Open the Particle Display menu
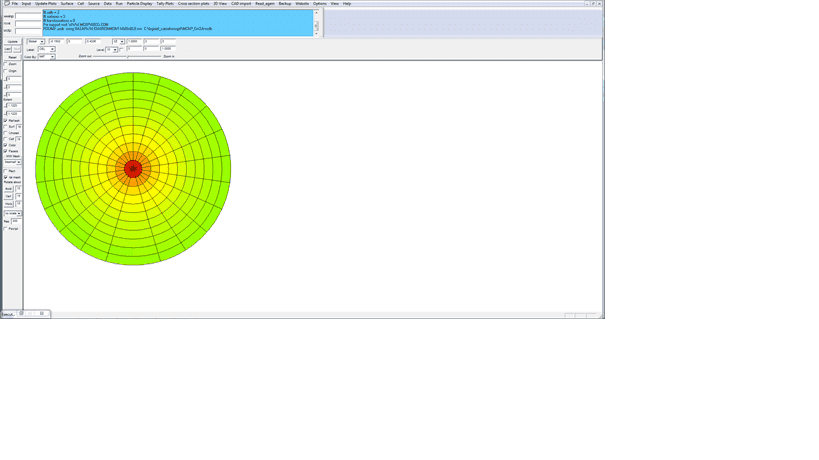The height and width of the screenshot is (460, 819). point(139,3)
